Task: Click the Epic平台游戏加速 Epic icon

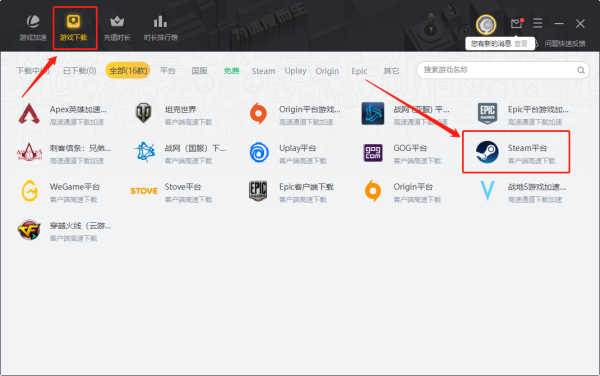Action: coord(488,114)
